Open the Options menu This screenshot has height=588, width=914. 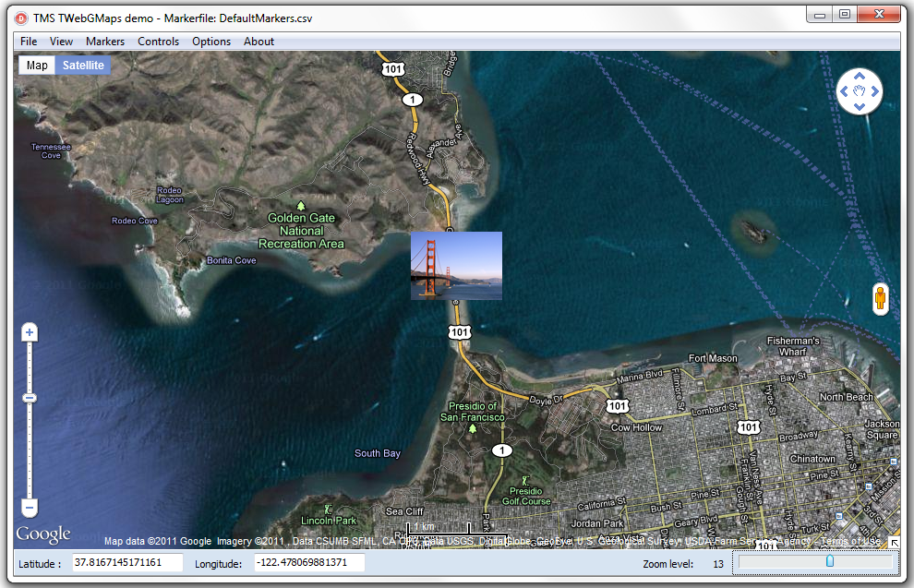pyautogui.click(x=211, y=42)
